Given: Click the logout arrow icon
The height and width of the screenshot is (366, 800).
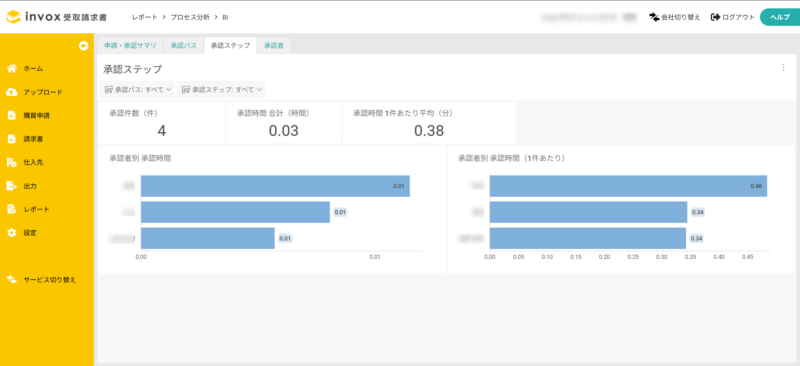Looking at the screenshot, I should 715,17.
